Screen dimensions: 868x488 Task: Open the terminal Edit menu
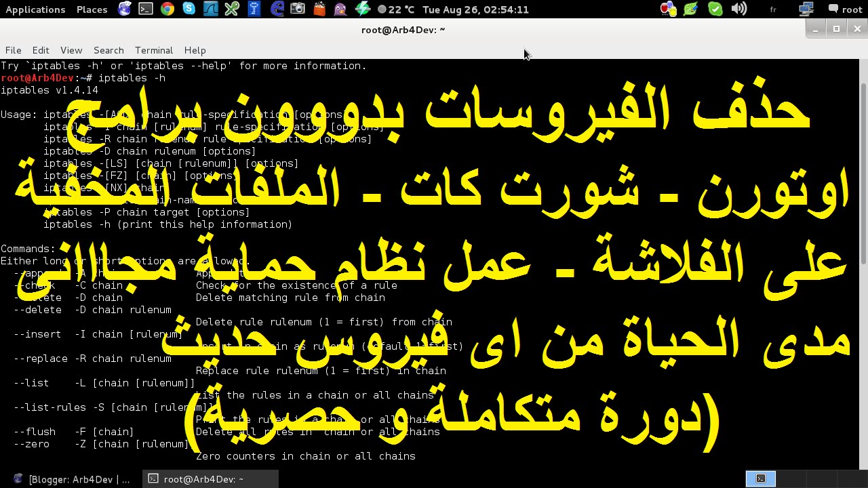point(41,50)
